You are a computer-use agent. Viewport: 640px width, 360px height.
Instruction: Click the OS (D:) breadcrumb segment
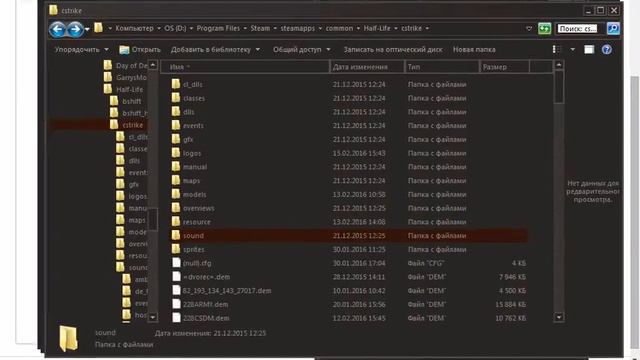point(175,28)
